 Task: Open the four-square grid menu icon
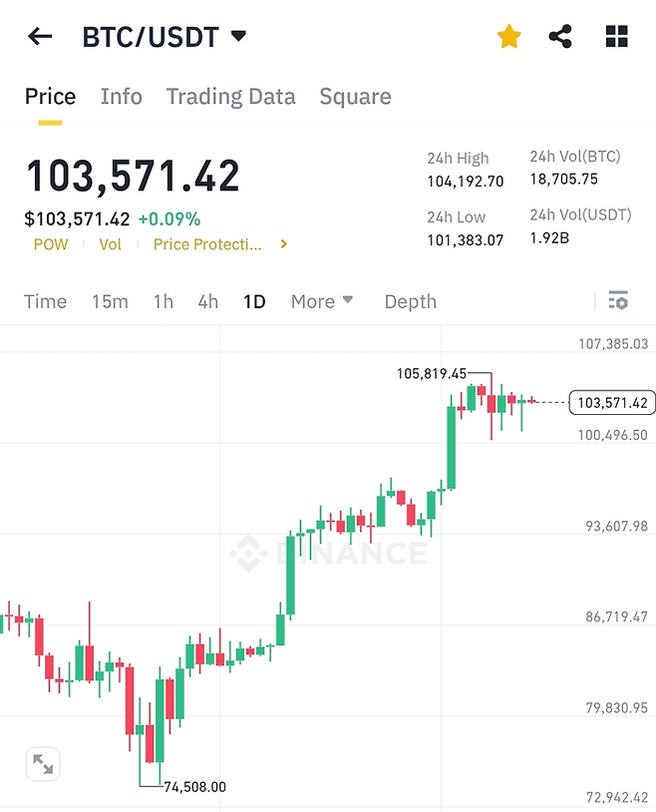coord(617,38)
